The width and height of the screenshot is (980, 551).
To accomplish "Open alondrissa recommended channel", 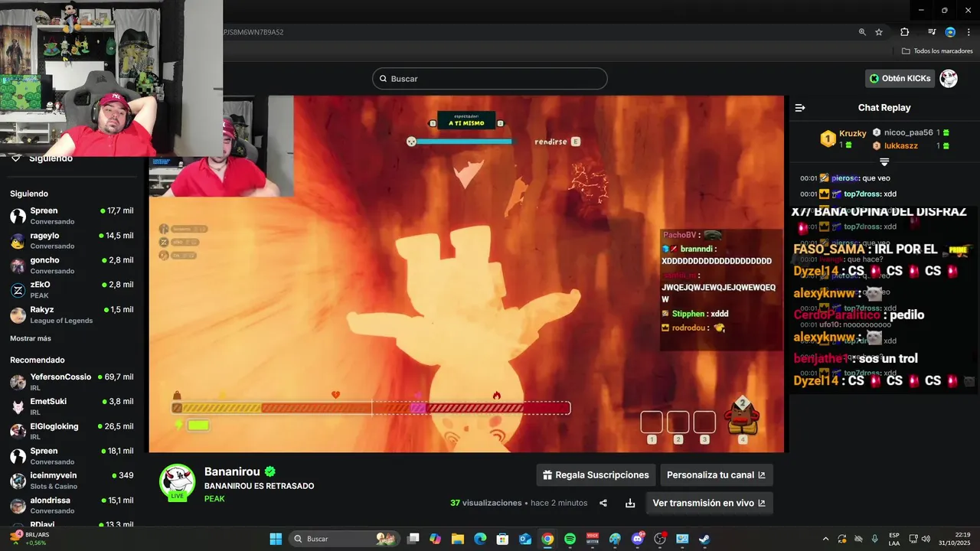I will pos(72,505).
